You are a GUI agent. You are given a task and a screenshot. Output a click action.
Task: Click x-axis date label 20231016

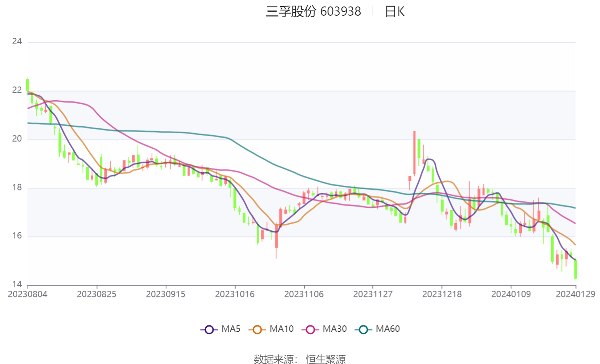pos(235,294)
